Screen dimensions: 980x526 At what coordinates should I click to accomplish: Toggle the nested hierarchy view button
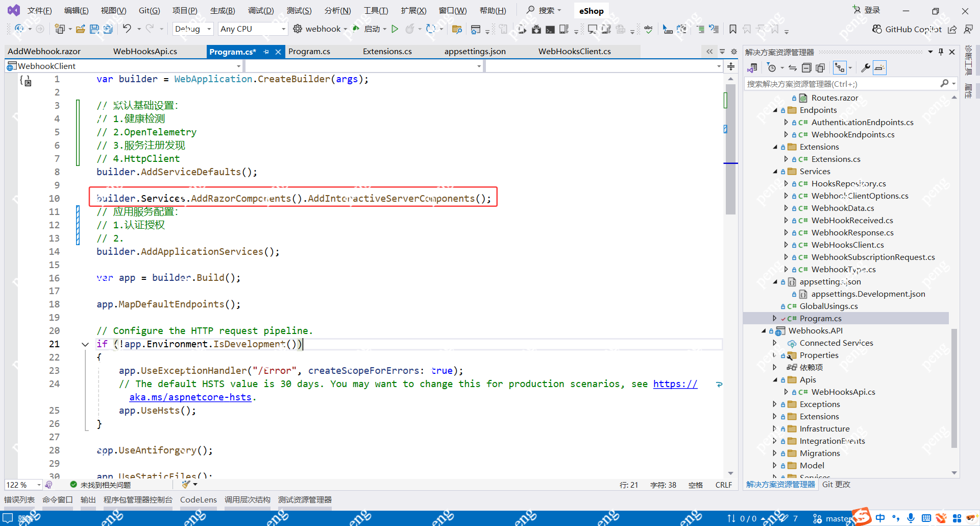840,68
